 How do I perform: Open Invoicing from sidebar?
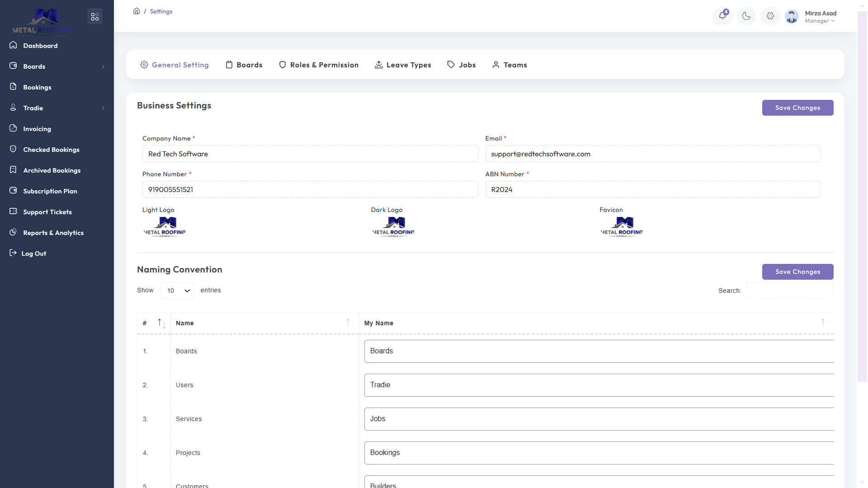click(x=37, y=129)
